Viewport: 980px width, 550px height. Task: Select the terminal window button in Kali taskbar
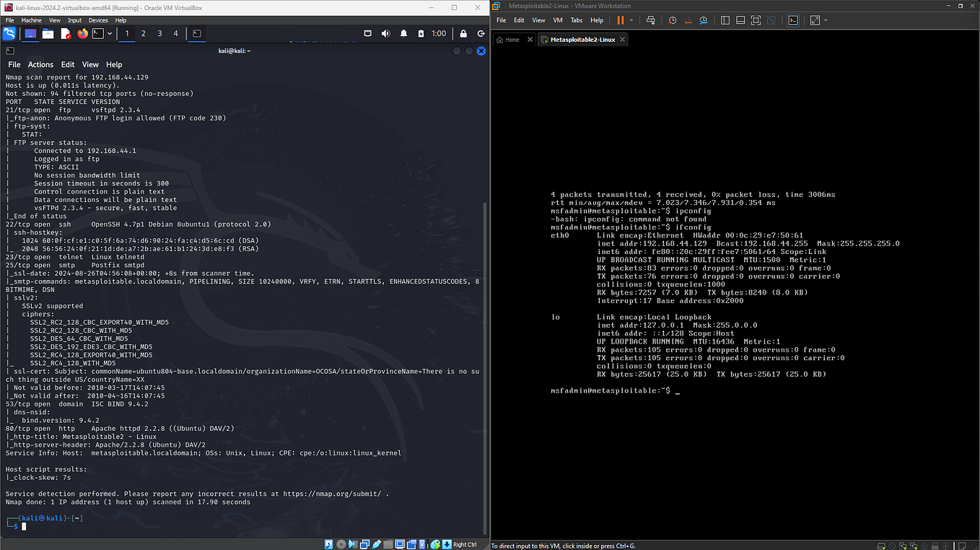click(196, 33)
